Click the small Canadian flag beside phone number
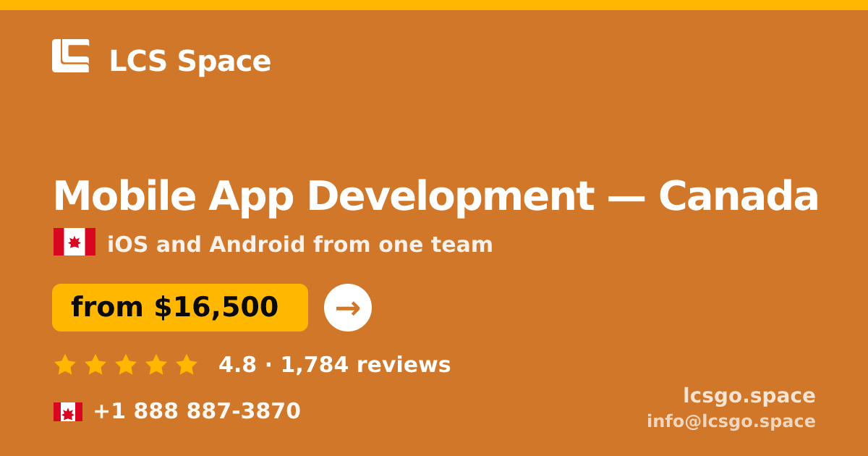This screenshot has width=868, height=456. tap(68, 412)
